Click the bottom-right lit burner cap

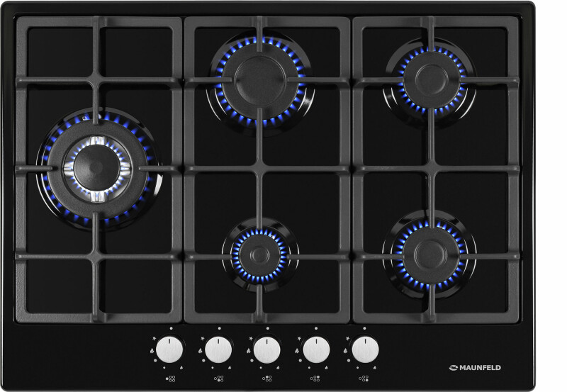tap(430, 254)
